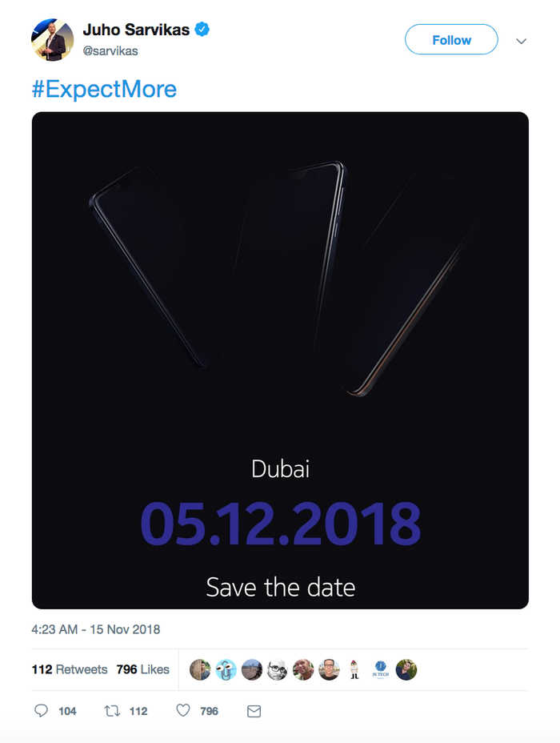Open Juho Sarvikas profile avatar
This screenshot has height=743, width=560.
tap(52, 39)
